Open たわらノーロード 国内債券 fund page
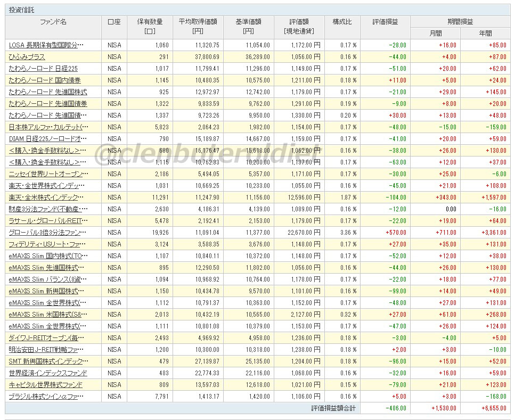 point(45,80)
